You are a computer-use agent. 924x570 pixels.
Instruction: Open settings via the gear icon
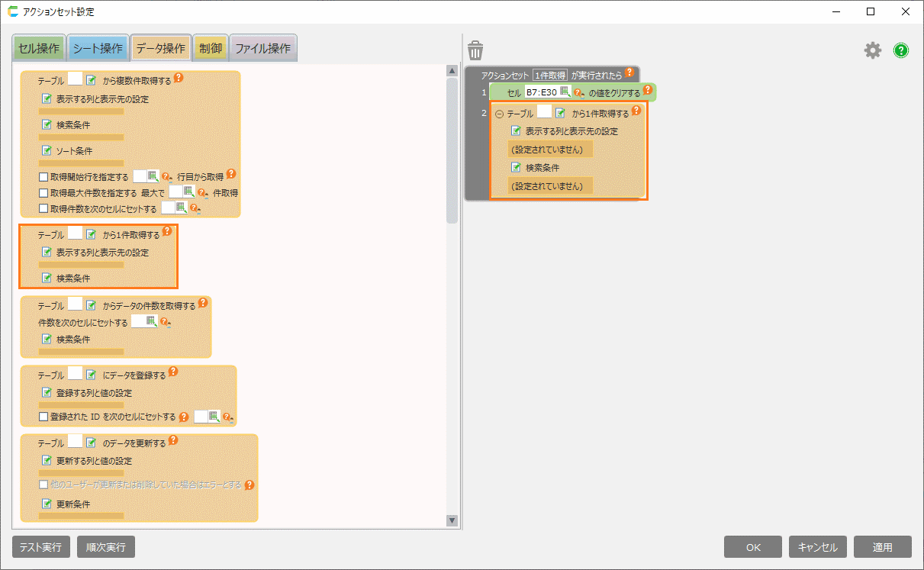point(872,50)
